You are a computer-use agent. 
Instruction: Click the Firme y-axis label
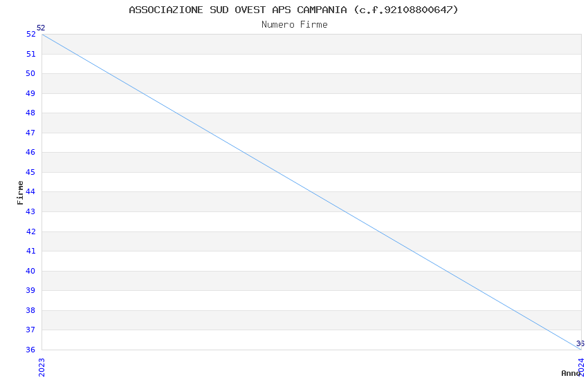click(20, 193)
